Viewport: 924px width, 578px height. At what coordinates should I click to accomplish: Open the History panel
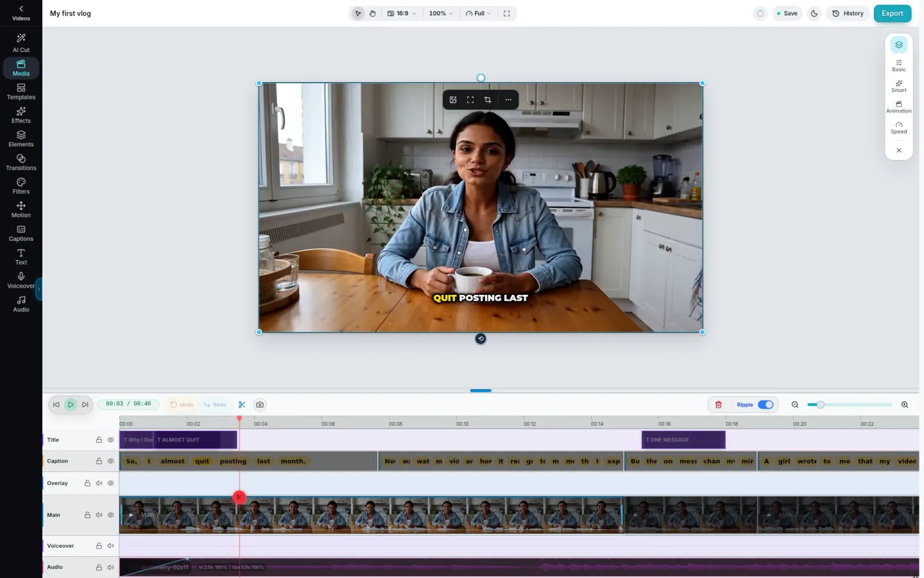tap(848, 13)
